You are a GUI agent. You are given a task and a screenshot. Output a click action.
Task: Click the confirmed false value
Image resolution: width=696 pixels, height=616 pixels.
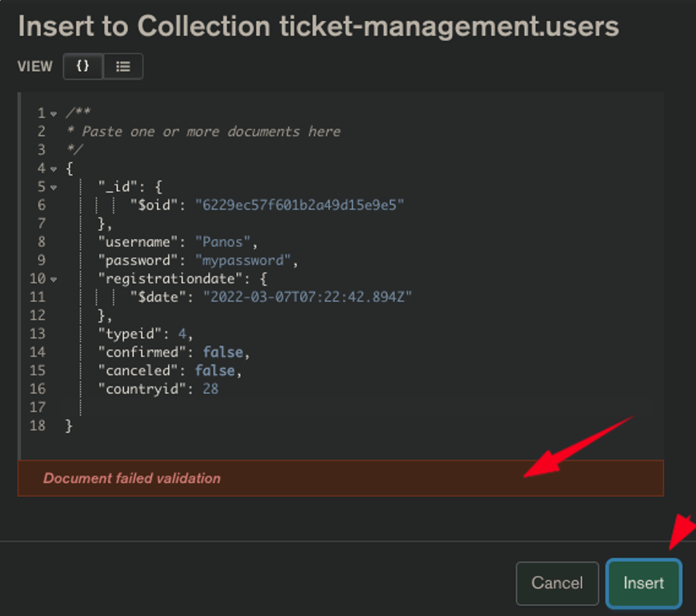tap(223, 352)
